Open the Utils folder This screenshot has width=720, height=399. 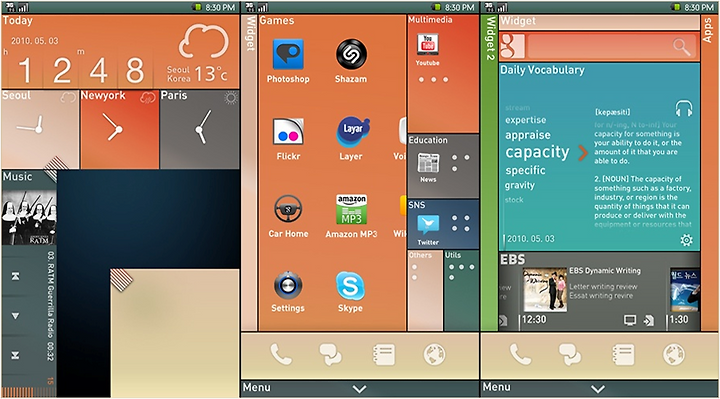click(x=461, y=290)
